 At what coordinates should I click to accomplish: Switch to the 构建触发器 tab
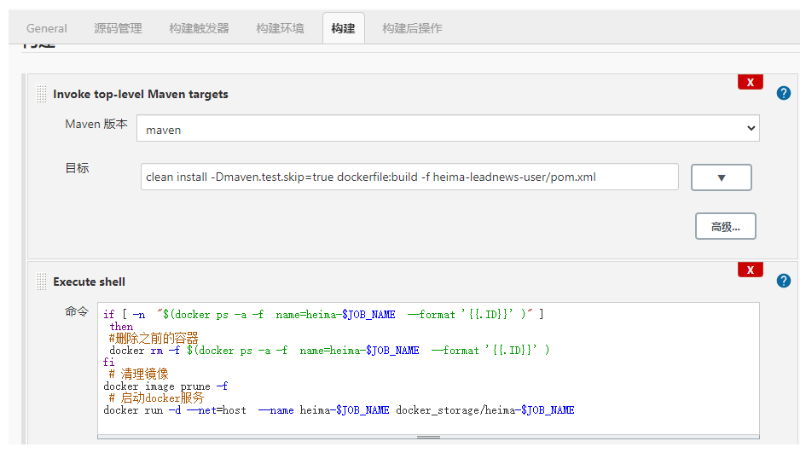(199, 28)
